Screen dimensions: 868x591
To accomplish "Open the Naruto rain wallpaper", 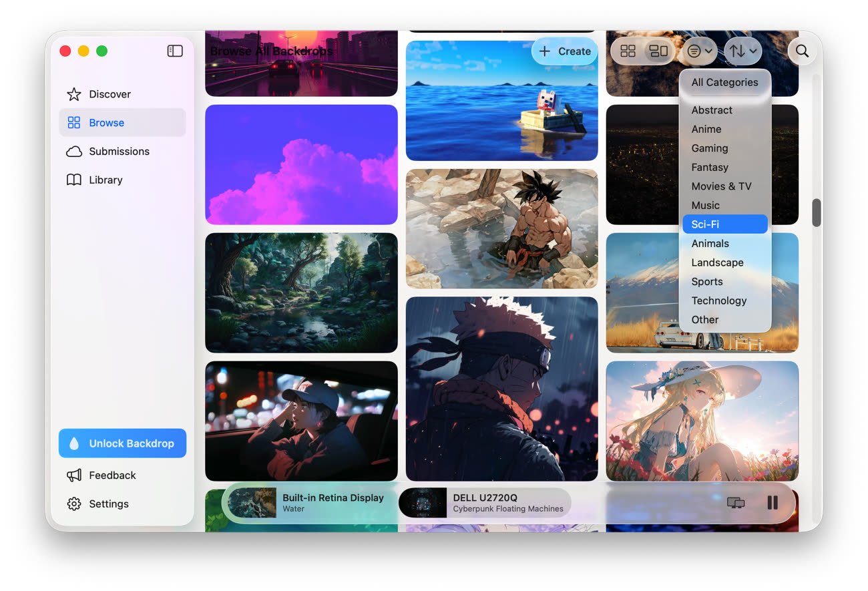I will coord(502,389).
